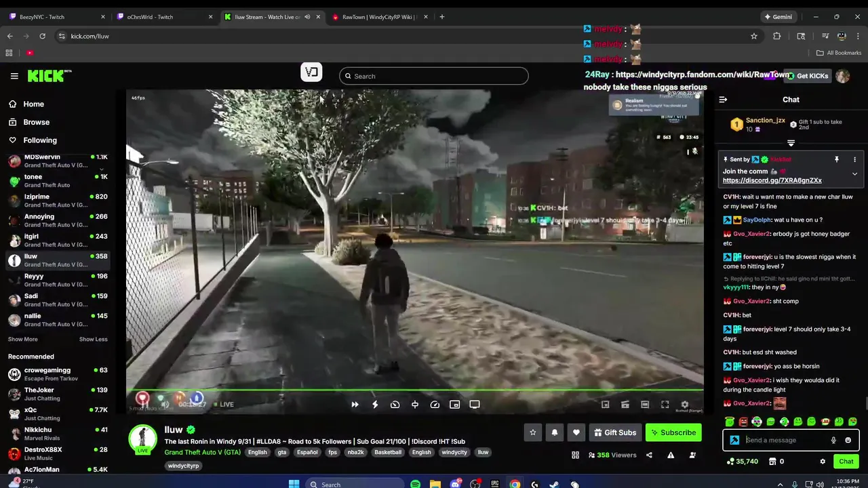Image resolution: width=868 pixels, height=488 pixels.
Task: Toggle channel notifications bell
Action: (555, 432)
